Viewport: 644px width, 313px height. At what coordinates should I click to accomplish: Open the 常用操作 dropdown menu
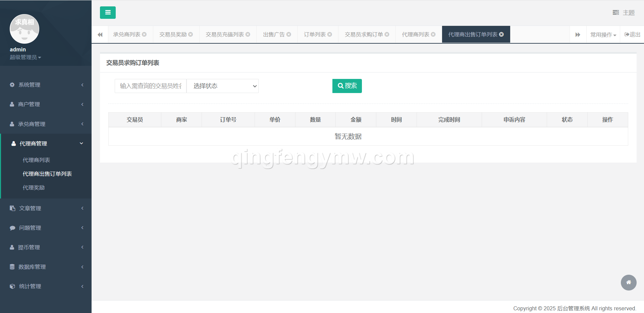603,35
